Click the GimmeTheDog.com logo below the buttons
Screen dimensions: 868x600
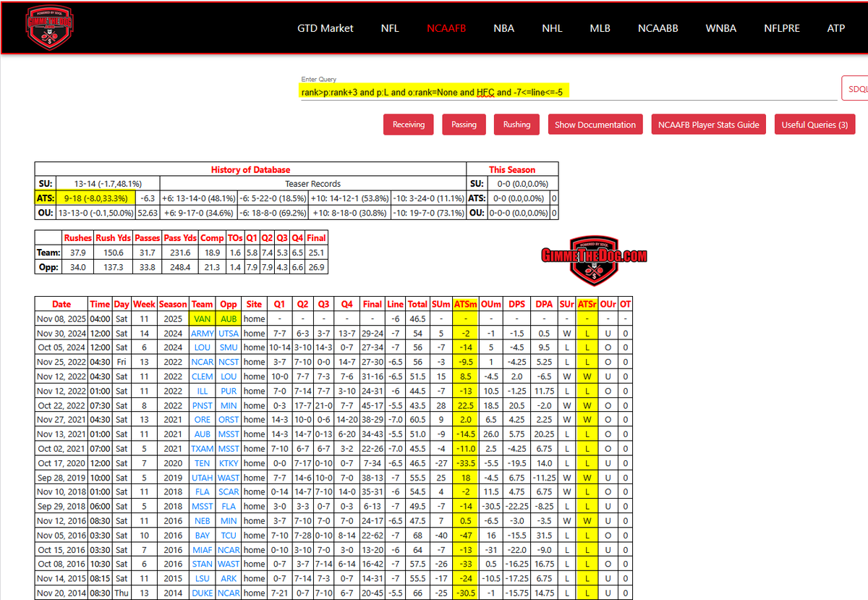pos(594,259)
